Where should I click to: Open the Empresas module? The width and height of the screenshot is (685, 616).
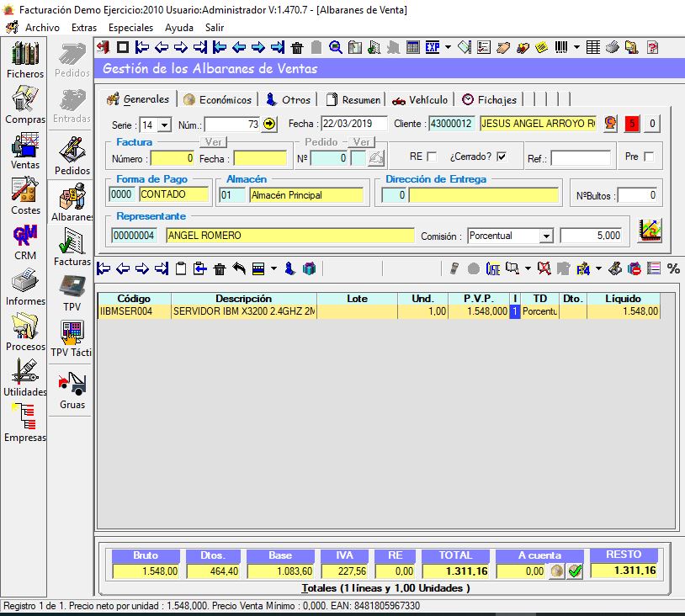coord(25,423)
